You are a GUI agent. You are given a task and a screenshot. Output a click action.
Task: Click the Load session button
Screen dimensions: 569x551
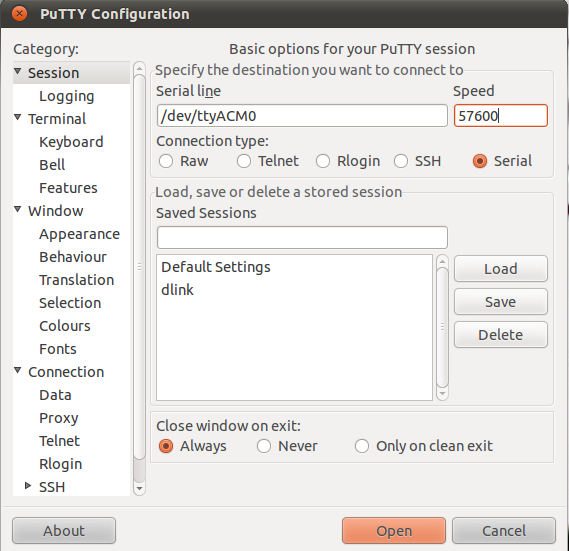tap(501, 269)
